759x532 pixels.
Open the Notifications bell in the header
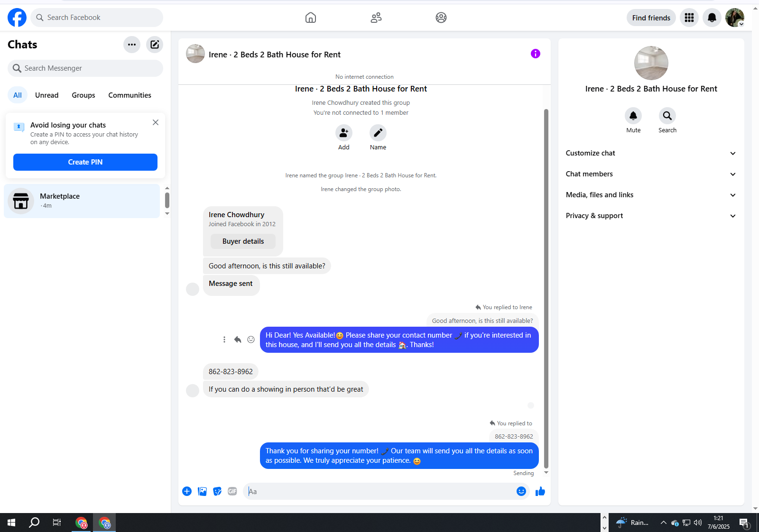(712, 18)
